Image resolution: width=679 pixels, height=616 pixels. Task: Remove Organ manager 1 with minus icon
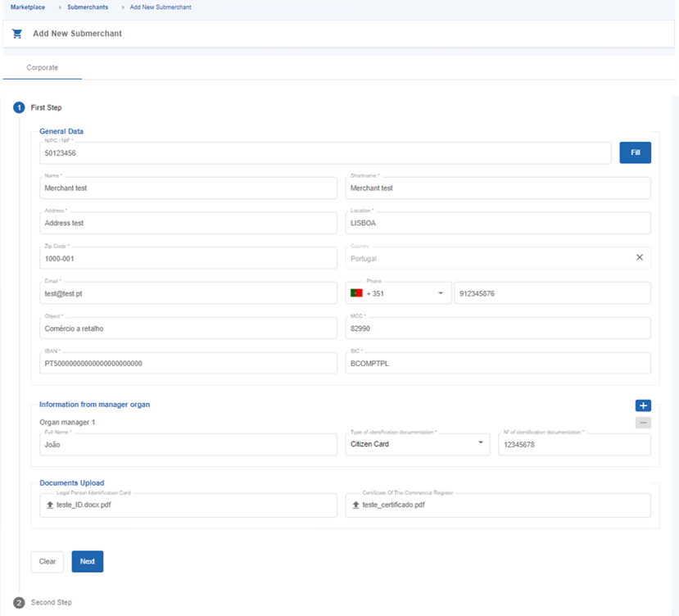click(x=643, y=423)
